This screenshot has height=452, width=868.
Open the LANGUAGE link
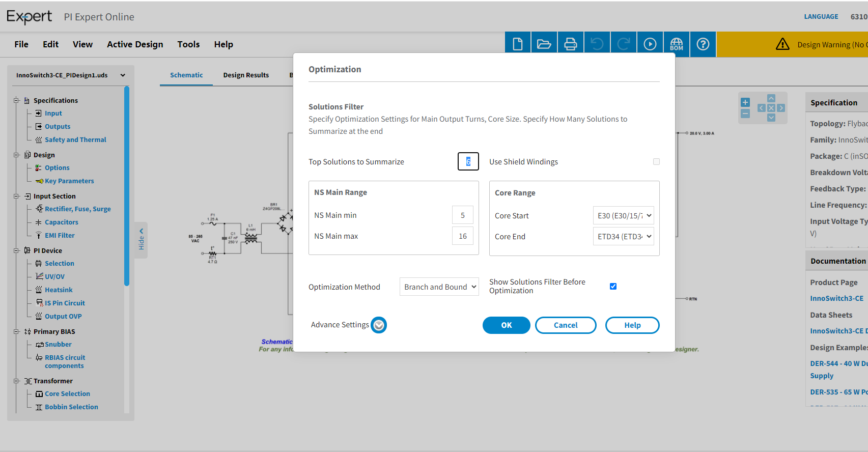[x=821, y=16]
